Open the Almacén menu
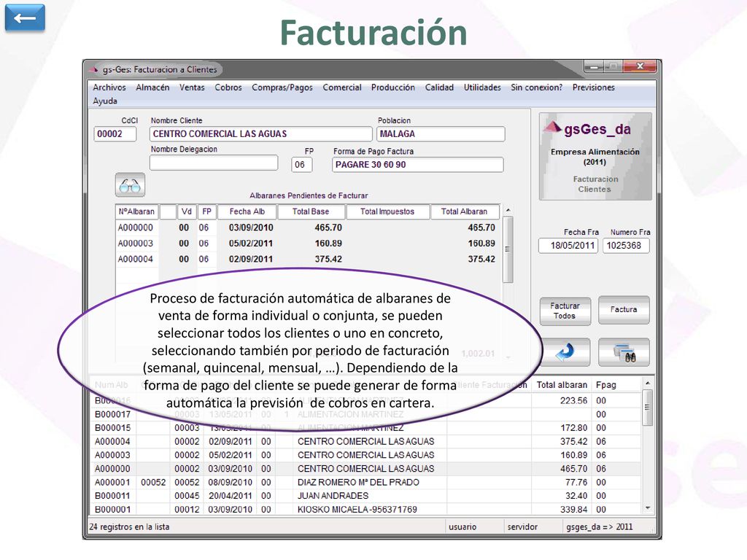 [x=152, y=87]
